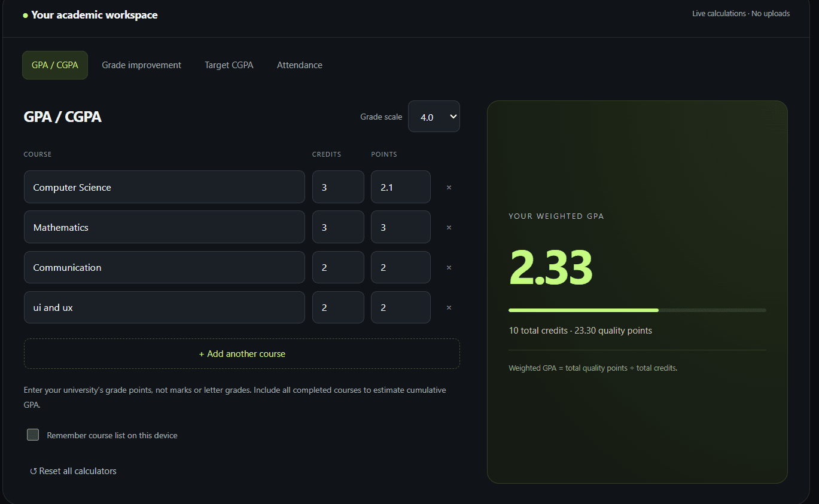The width and height of the screenshot is (819, 504).
Task: Edit the Mathematics course name field
Action: click(165, 227)
